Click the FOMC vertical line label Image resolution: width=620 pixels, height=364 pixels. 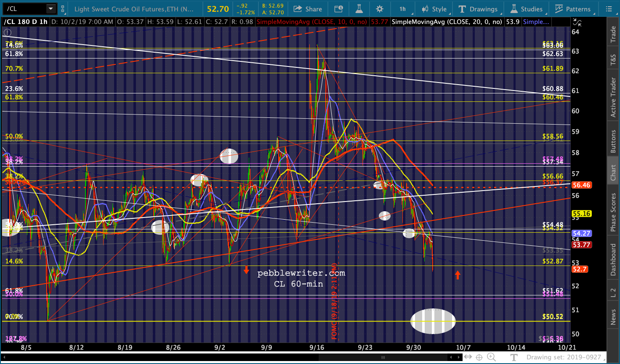tap(335, 301)
